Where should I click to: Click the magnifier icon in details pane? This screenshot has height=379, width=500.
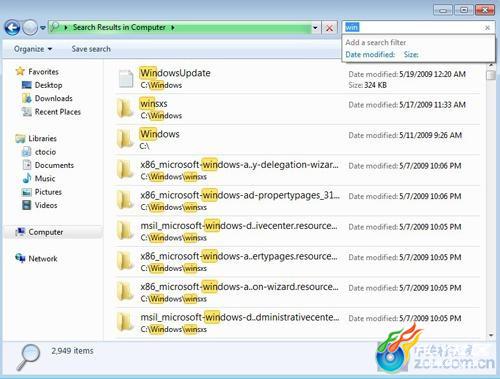[x=28, y=357]
